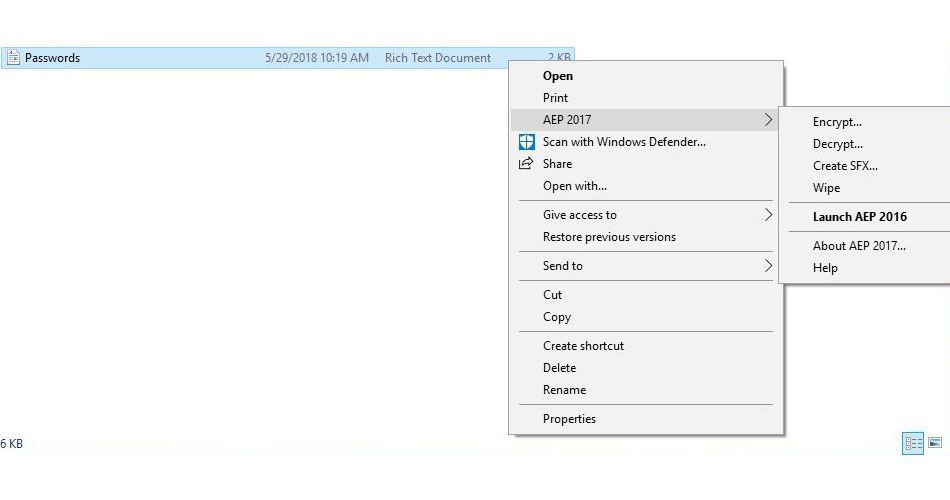Image resolution: width=950 pixels, height=500 pixels.
Task: Expand the Give access to arrow
Action: (768, 215)
